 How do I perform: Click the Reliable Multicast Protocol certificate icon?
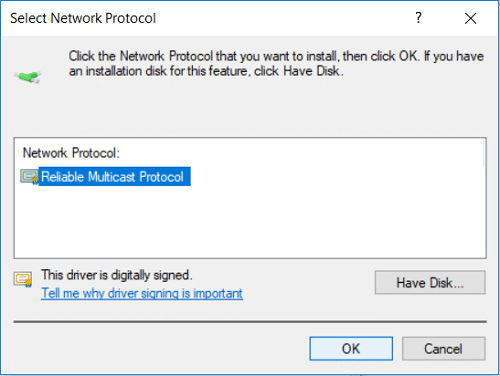(x=29, y=177)
